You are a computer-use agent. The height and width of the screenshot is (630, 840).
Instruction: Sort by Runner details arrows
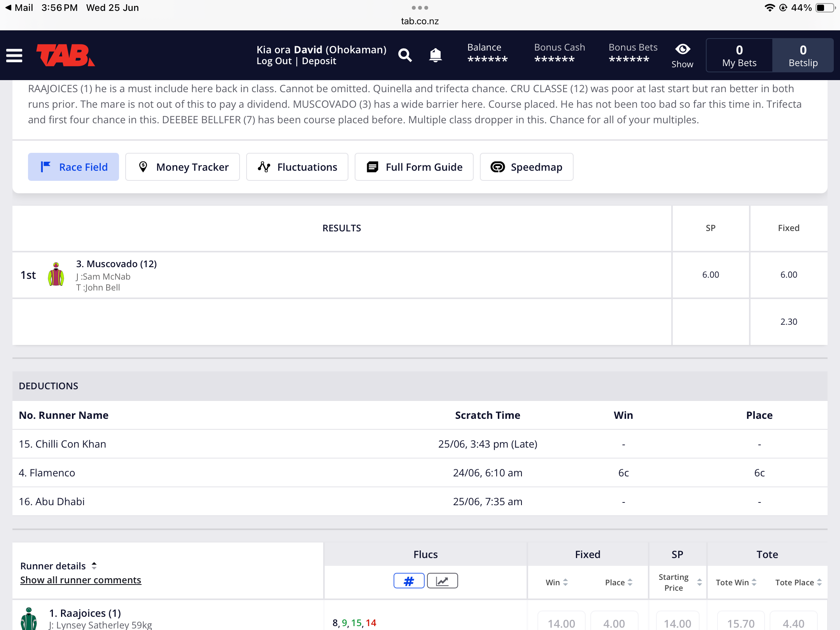[94, 566]
